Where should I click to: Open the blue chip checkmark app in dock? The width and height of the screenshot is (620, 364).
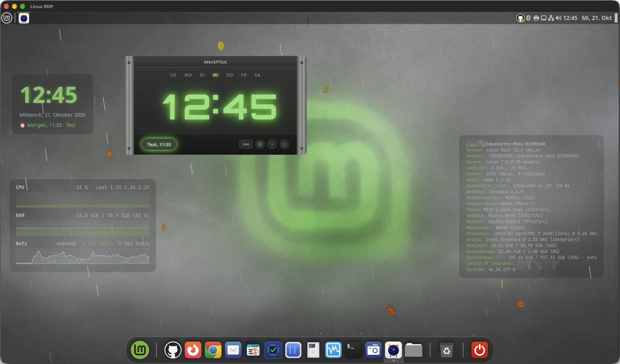click(x=273, y=350)
